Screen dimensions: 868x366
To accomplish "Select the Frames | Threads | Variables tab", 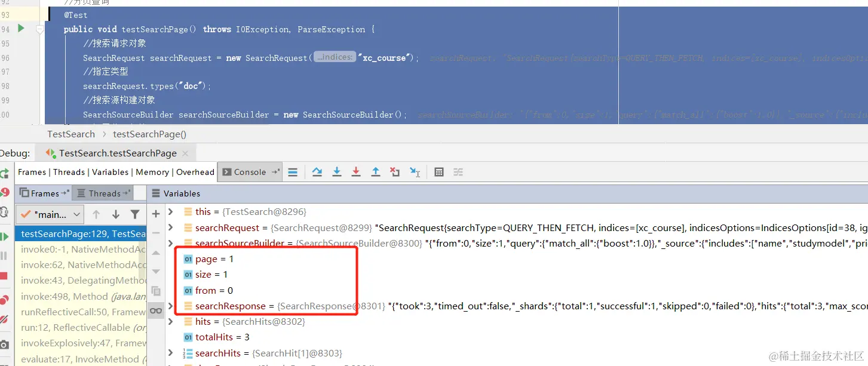I will 116,172.
